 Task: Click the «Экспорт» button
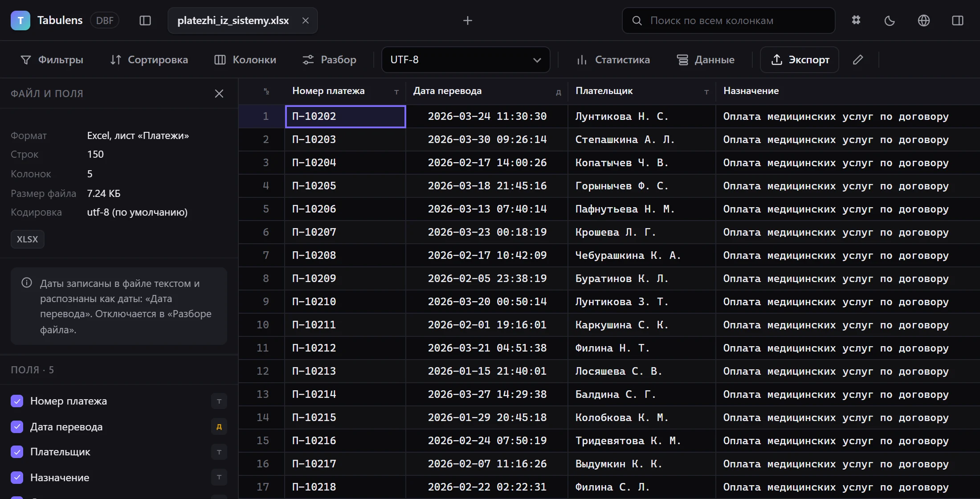click(x=800, y=60)
